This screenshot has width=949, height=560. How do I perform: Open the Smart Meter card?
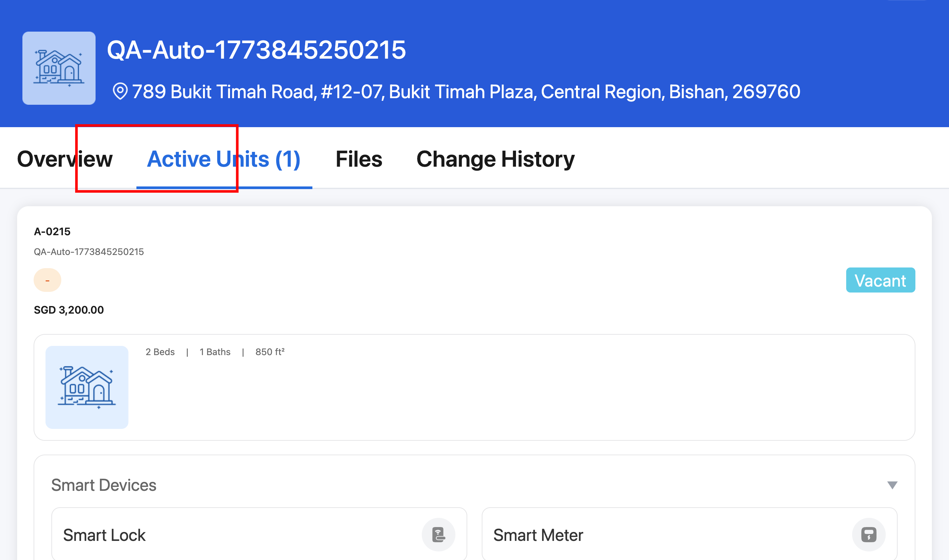pyautogui.click(x=689, y=534)
